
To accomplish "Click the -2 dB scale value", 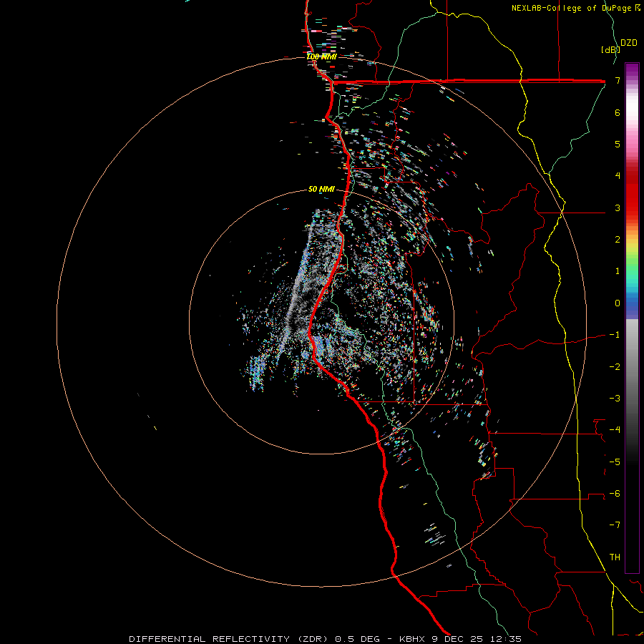I will pyautogui.click(x=615, y=366).
